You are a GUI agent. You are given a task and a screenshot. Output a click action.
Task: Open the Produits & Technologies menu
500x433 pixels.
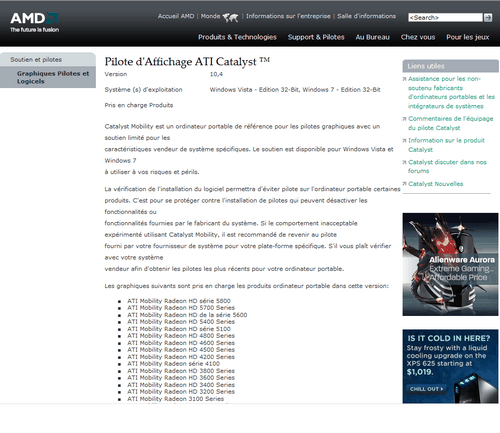coord(237,37)
